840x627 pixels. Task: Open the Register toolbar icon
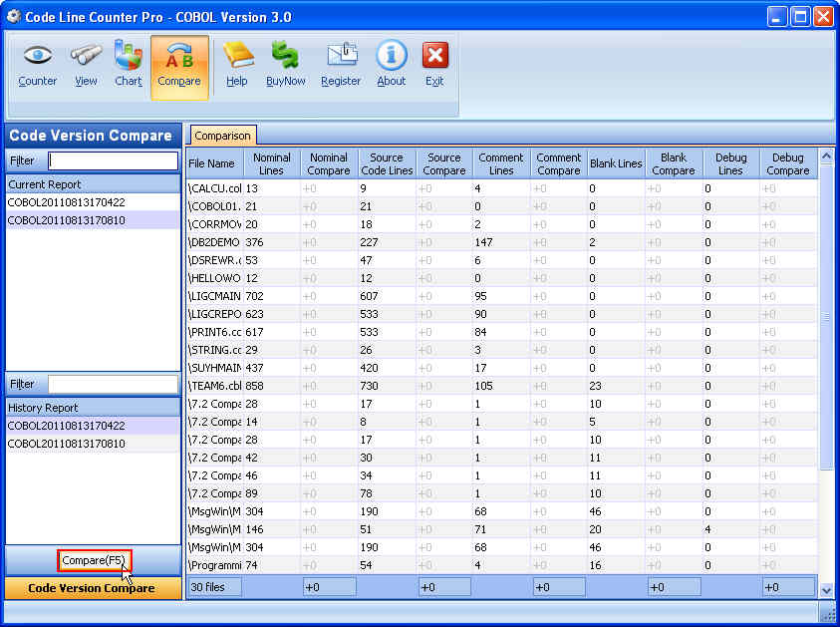[x=341, y=66]
